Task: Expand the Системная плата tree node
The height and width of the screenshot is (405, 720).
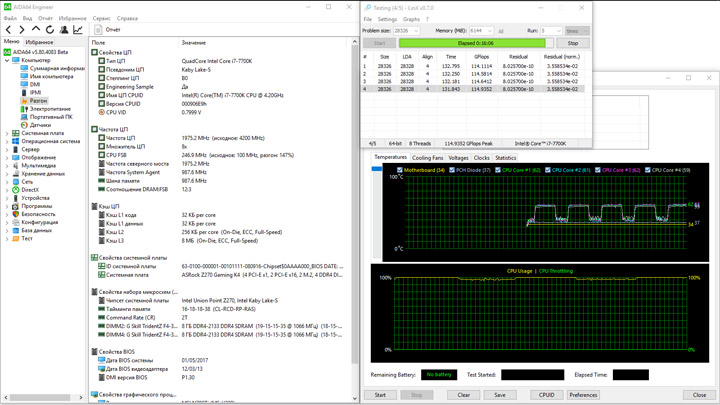Action: click(7, 133)
